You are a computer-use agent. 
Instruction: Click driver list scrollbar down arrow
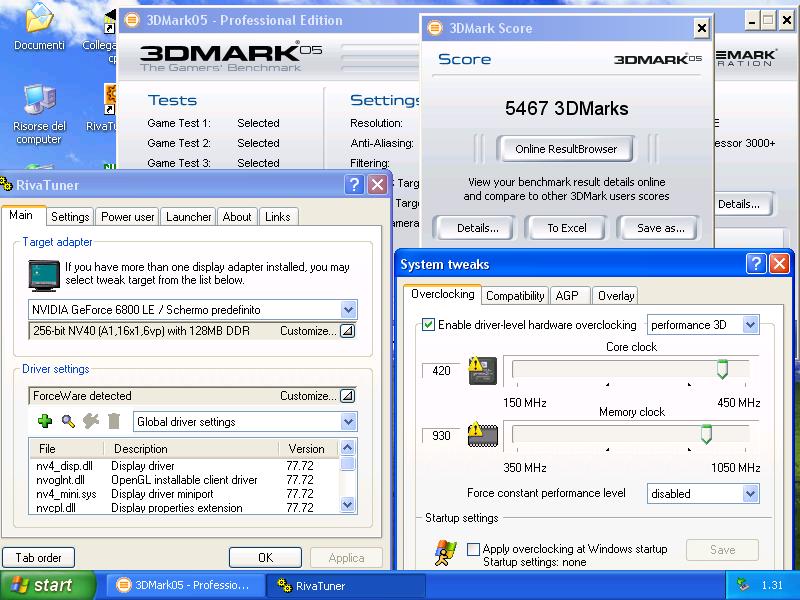click(347, 505)
